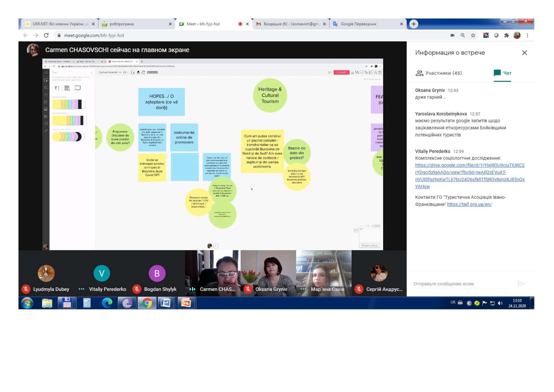Click the browser reload page icon

pos(46,36)
